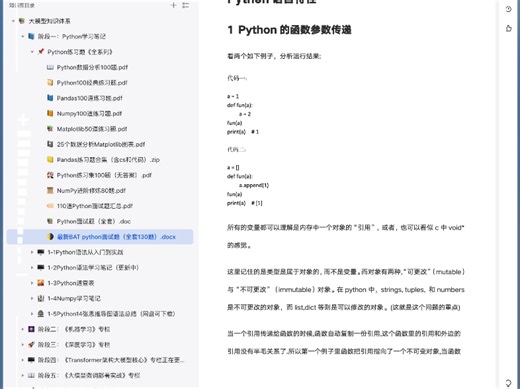The image size is (520, 389).
Task: Click the icon beside Pandas100道练习题.pdf
Action: (x=50, y=98)
